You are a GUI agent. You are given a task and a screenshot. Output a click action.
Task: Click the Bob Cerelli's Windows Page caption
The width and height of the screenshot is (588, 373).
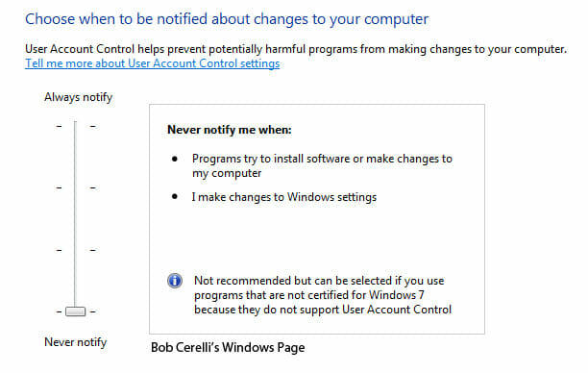point(228,347)
